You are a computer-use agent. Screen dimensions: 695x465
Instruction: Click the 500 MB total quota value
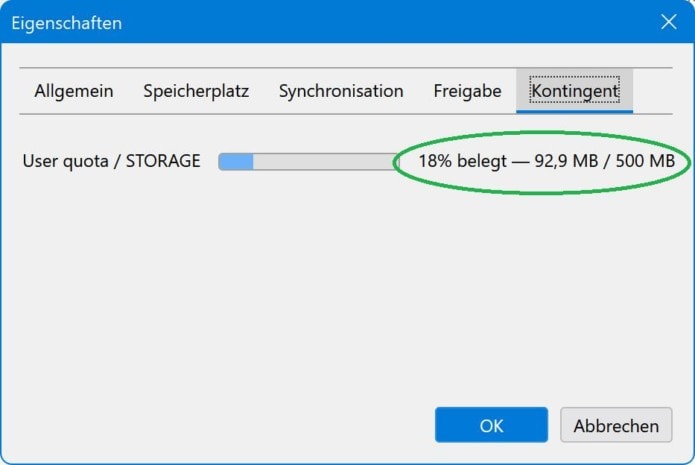click(x=646, y=161)
